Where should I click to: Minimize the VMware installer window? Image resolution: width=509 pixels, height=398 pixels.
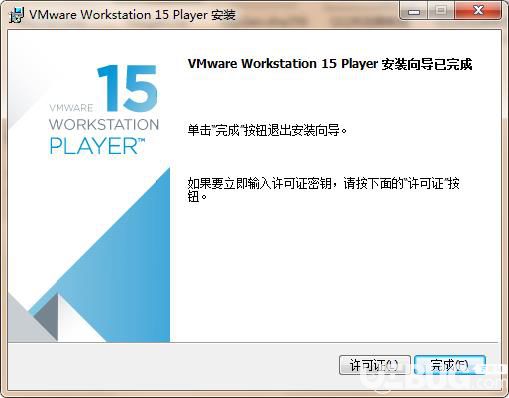(414, 12)
